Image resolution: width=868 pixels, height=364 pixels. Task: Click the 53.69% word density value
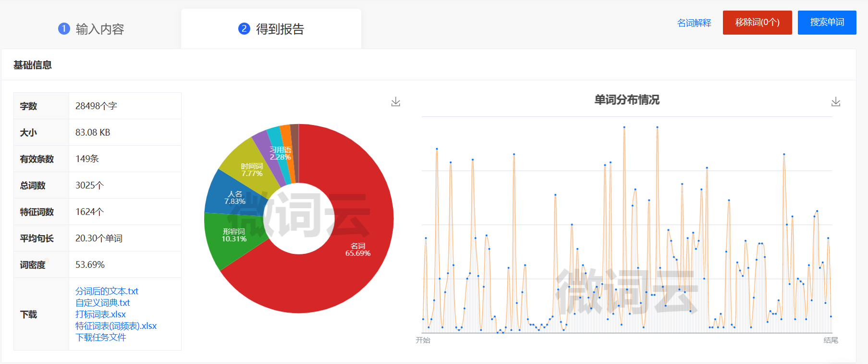click(x=90, y=264)
